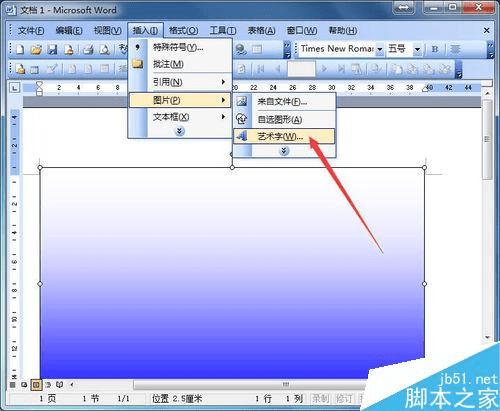
Task: Toggle Bold formatting
Action: pyautogui.click(x=435, y=49)
